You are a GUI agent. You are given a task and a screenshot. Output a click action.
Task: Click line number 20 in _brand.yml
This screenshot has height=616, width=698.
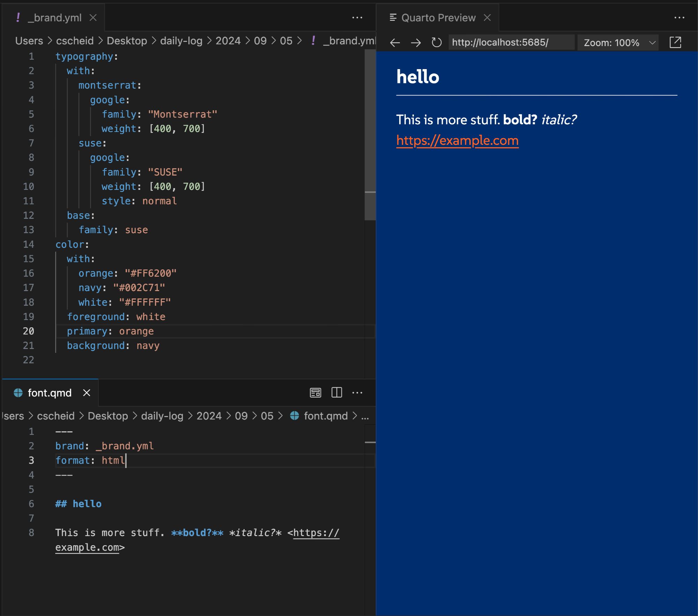click(29, 331)
